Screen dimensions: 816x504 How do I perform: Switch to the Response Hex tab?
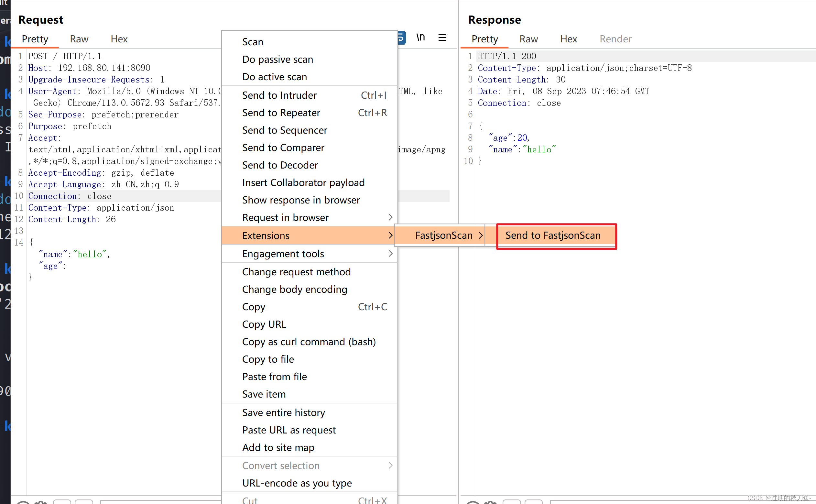pos(569,39)
